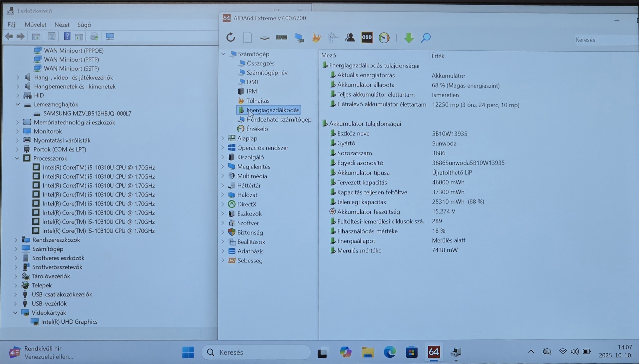639x364 pixels.
Task: Open Microsoft Edge from the taskbar
Action: [x=390, y=352]
